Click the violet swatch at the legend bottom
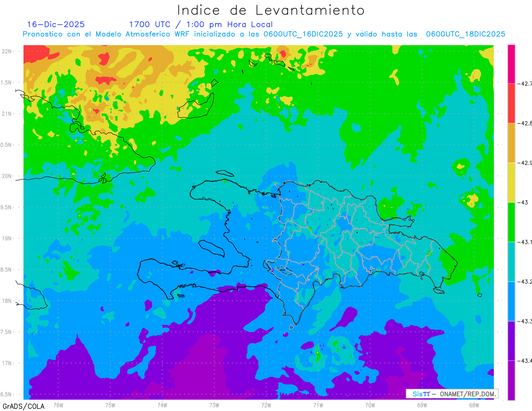The height and width of the screenshot is (411, 532). pos(511,380)
